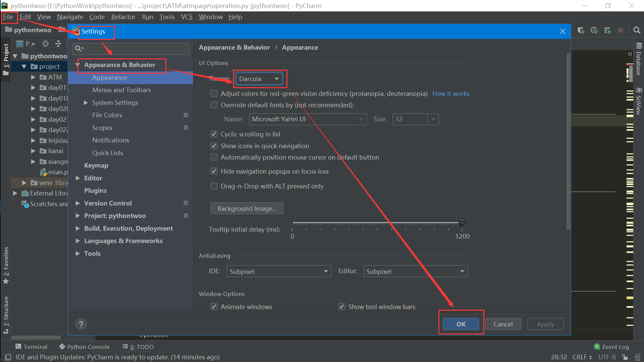Open the File menu

tap(8, 17)
